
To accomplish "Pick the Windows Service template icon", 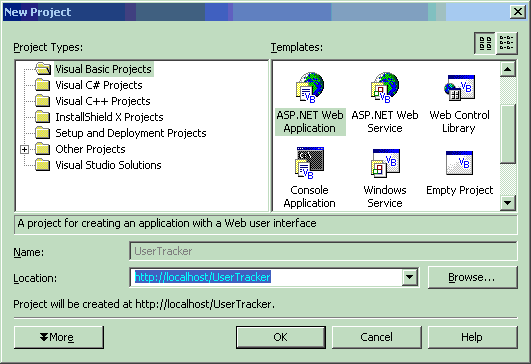I will coord(385,163).
